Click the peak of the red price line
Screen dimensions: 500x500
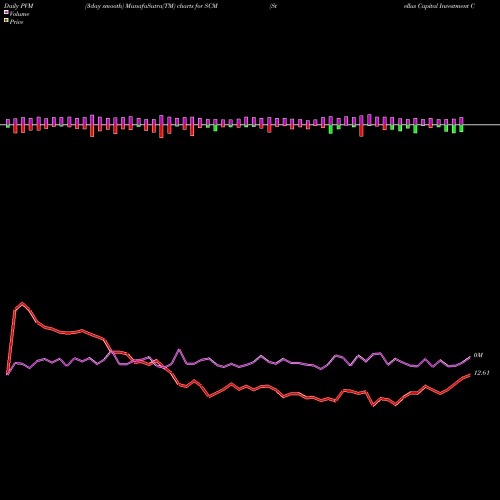coord(22,303)
